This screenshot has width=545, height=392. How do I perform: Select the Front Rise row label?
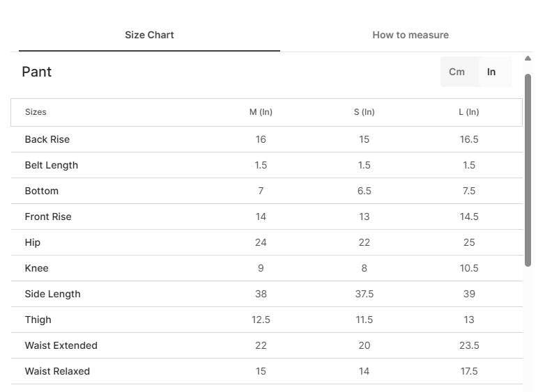(x=48, y=217)
